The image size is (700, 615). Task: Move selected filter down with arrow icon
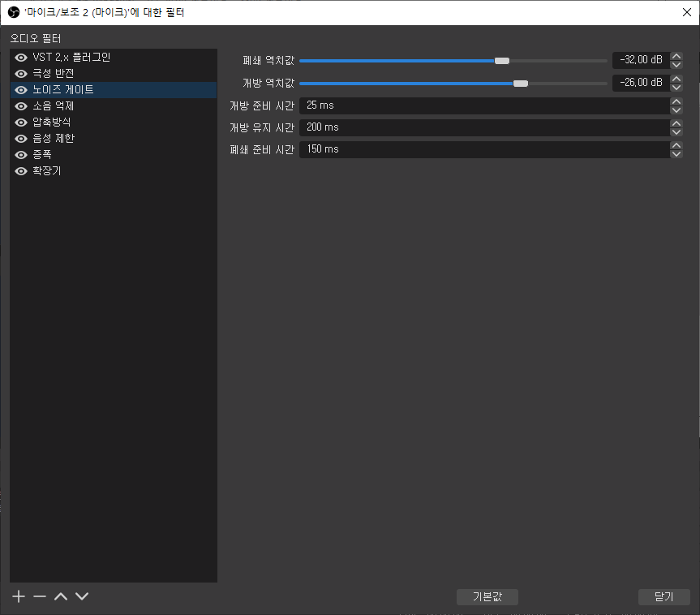pyautogui.click(x=82, y=596)
